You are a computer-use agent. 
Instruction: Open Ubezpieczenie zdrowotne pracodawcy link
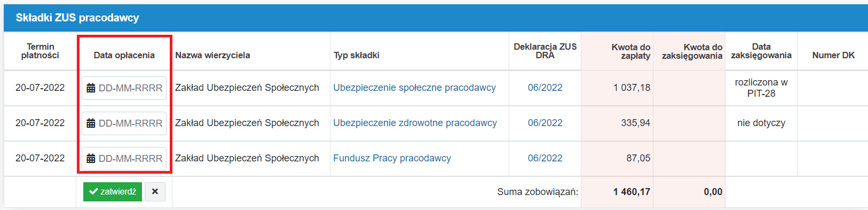pyautogui.click(x=415, y=123)
